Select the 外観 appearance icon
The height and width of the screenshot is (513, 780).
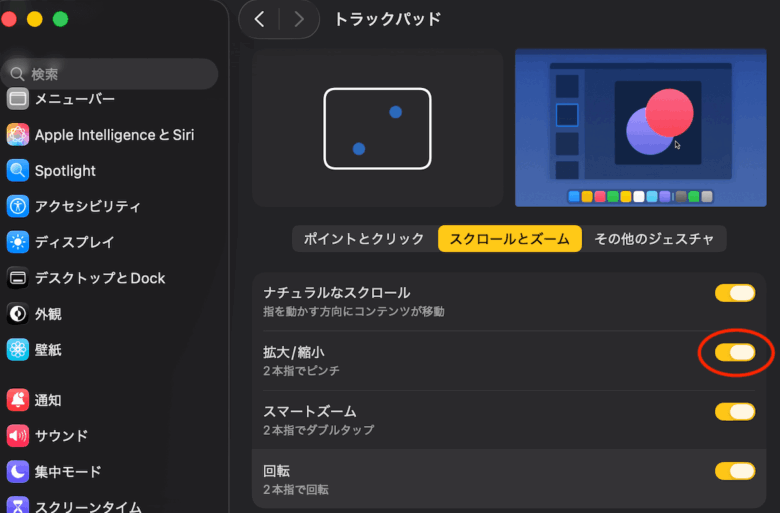[x=18, y=314]
